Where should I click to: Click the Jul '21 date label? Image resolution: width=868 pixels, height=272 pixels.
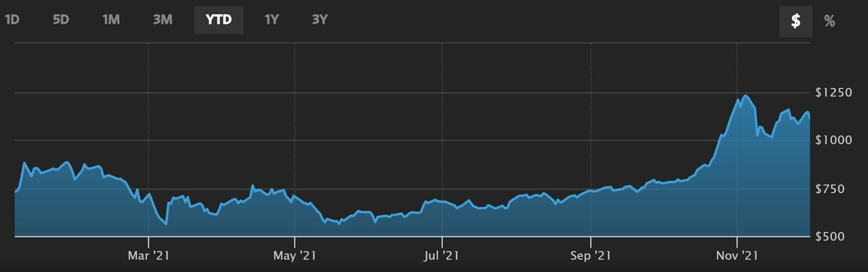(x=441, y=256)
